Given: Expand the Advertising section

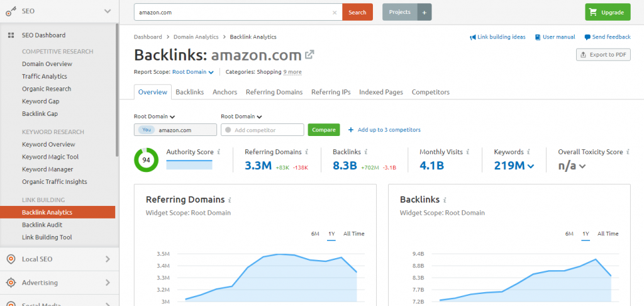Looking at the screenshot, I should point(108,283).
